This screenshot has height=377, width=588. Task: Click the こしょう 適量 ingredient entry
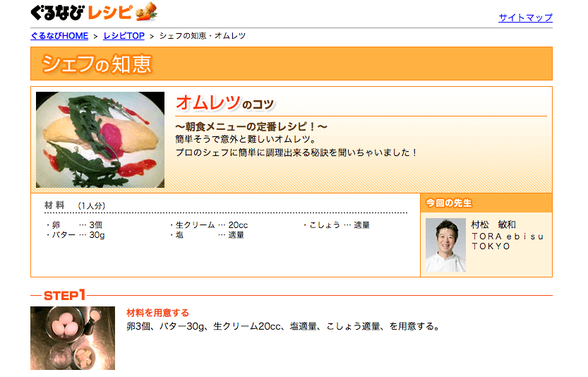(x=337, y=225)
